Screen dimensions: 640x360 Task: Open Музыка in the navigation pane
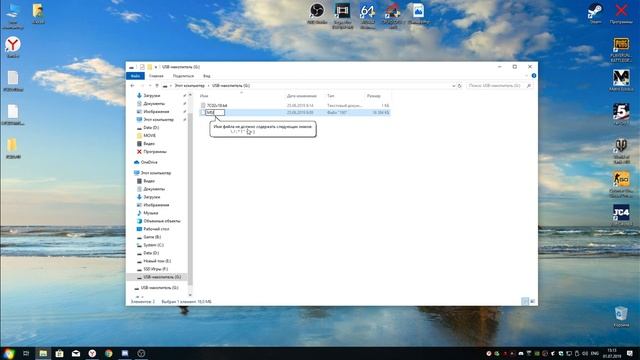tap(151, 213)
